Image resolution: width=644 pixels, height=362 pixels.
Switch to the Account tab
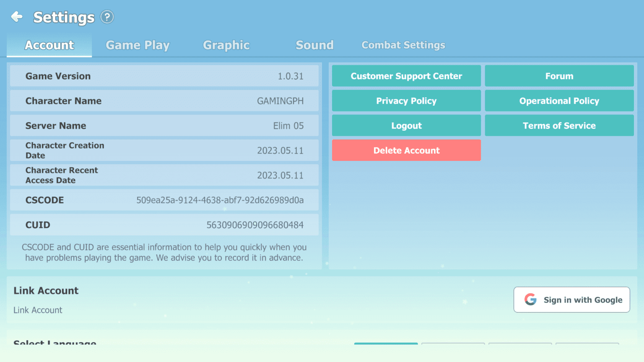coord(49,45)
